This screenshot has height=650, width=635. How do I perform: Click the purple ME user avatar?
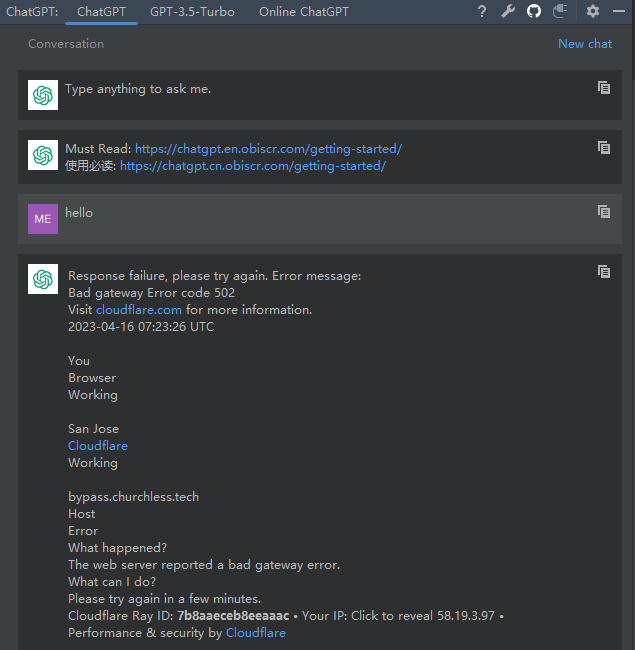coord(43,219)
